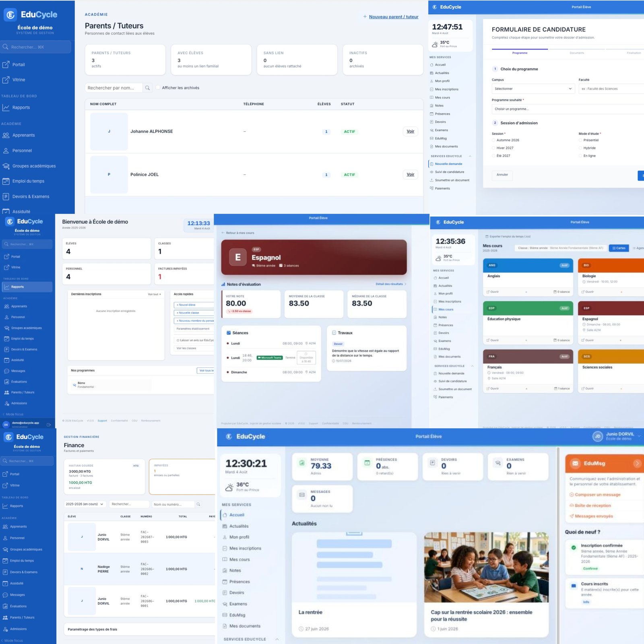Enable "Afficher les archivés" checkbox
Image resolution: width=644 pixels, height=644 pixels.
158,87
